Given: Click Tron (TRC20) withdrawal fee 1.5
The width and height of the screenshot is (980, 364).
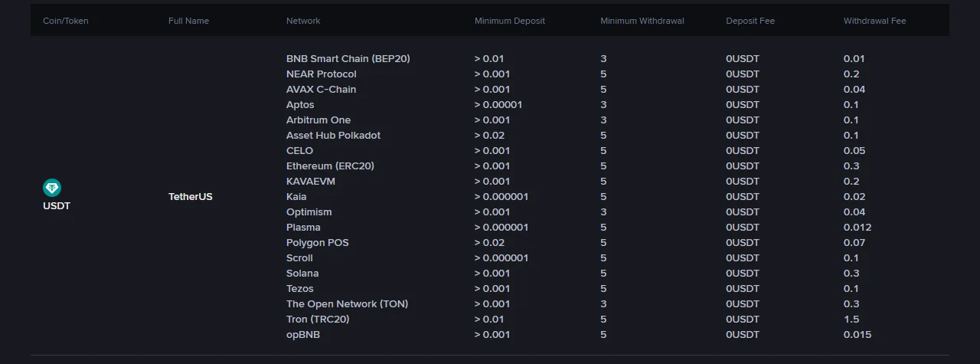Looking at the screenshot, I should click(851, 320).
